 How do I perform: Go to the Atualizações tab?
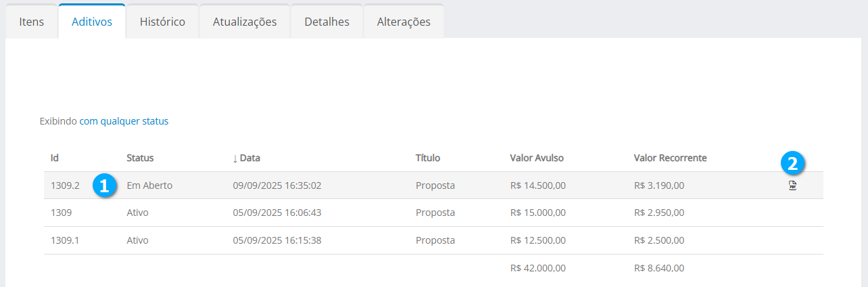245,22
